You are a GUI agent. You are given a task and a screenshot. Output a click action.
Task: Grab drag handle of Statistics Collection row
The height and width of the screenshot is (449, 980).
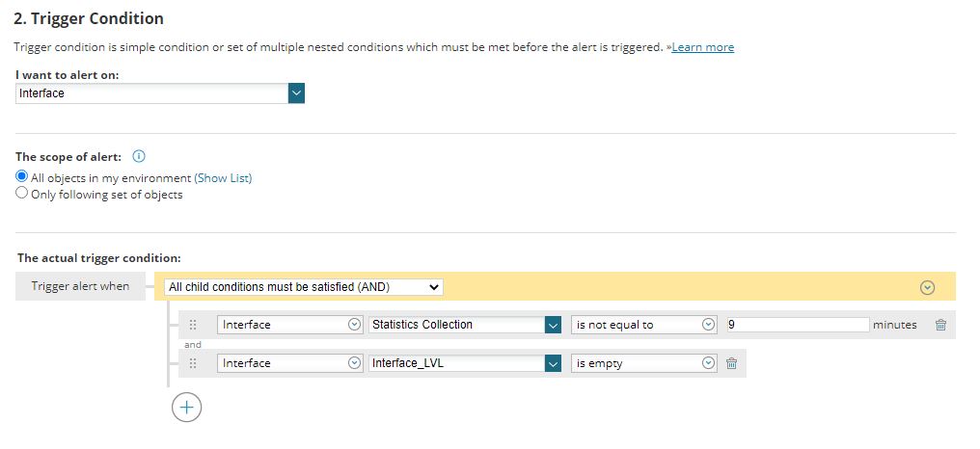click(193, 325)
